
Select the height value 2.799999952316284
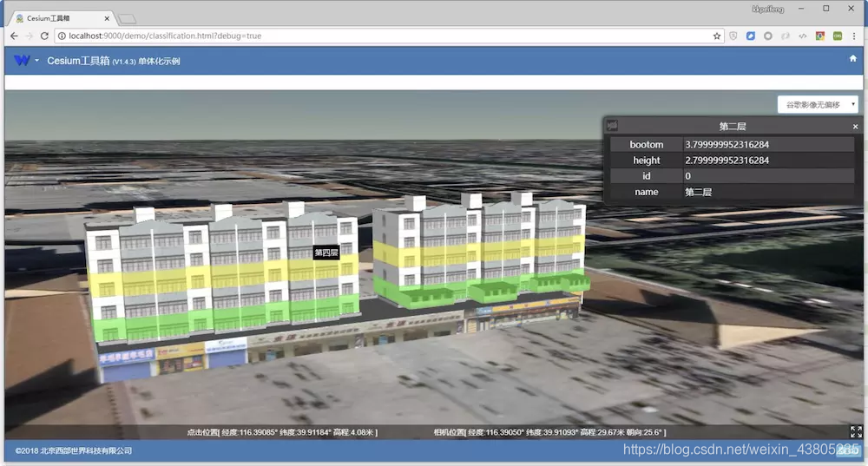[727, 161]
